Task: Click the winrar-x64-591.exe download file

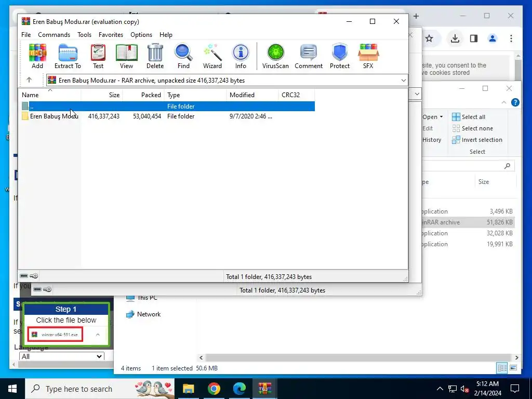Action: point(55,335)
